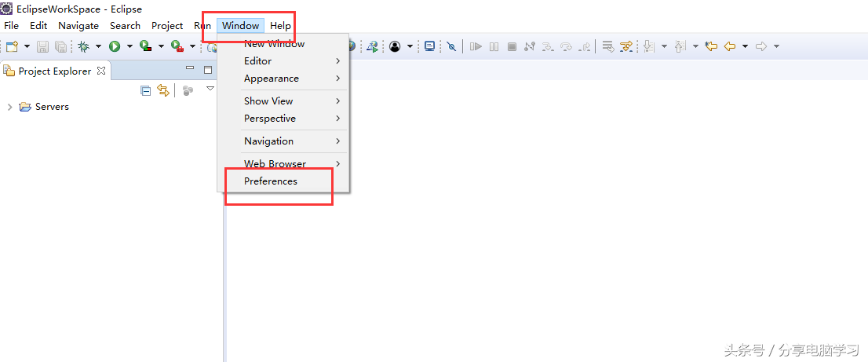Click the Resume debug icon
This screenshot has height=362, width=868.
click(x=476, y=46)
